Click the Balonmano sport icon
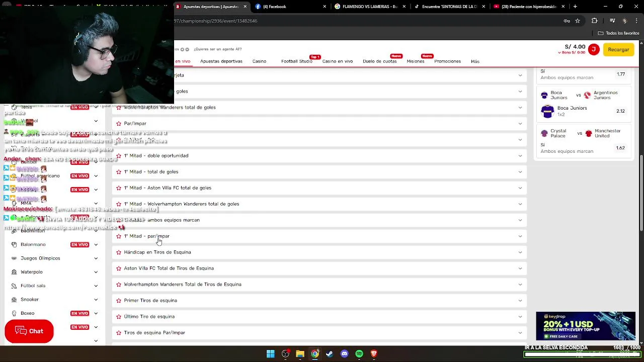Screen dimensions: 644x362 [x=14, y=244]
